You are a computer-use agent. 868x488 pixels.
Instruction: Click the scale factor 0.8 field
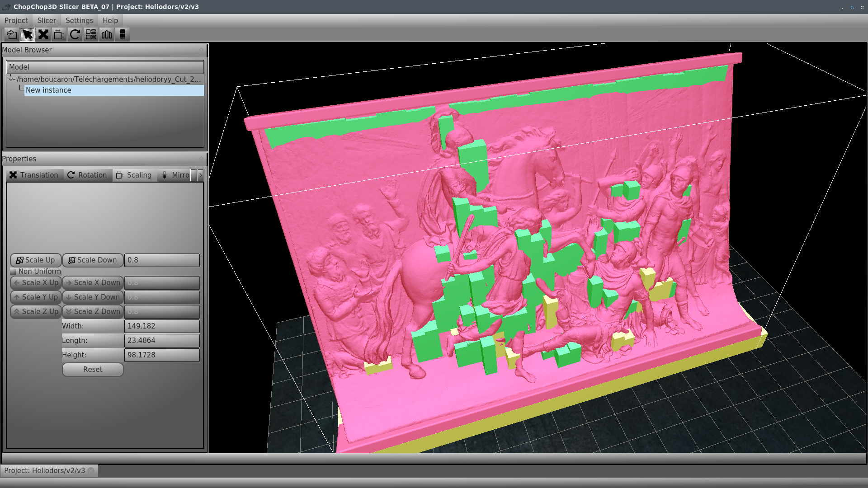pyautogui.click(x=161, y=260)
